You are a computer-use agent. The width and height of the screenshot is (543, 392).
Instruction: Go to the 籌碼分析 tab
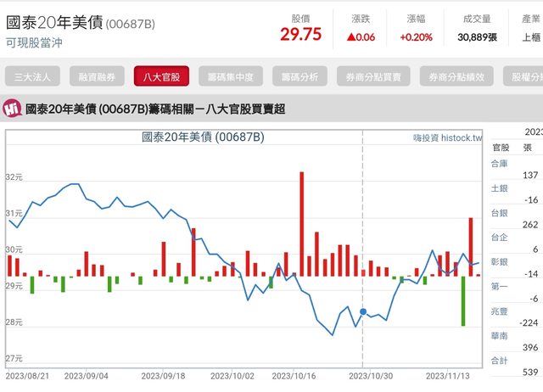pos(299,76)
